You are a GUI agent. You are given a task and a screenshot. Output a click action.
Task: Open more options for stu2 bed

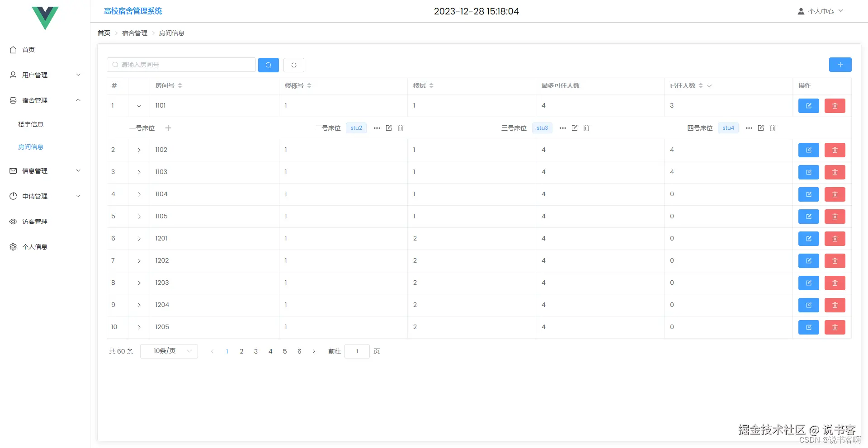(377, 128)
